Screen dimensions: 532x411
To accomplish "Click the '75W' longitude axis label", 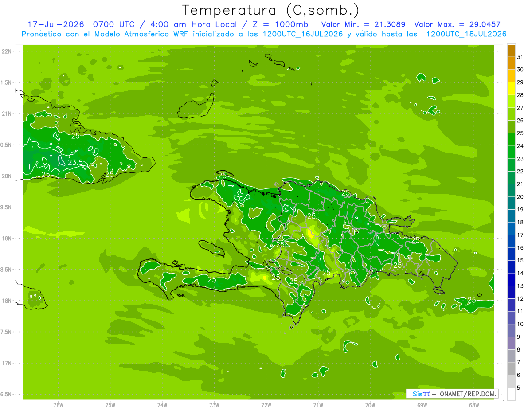I will point(110,405).
